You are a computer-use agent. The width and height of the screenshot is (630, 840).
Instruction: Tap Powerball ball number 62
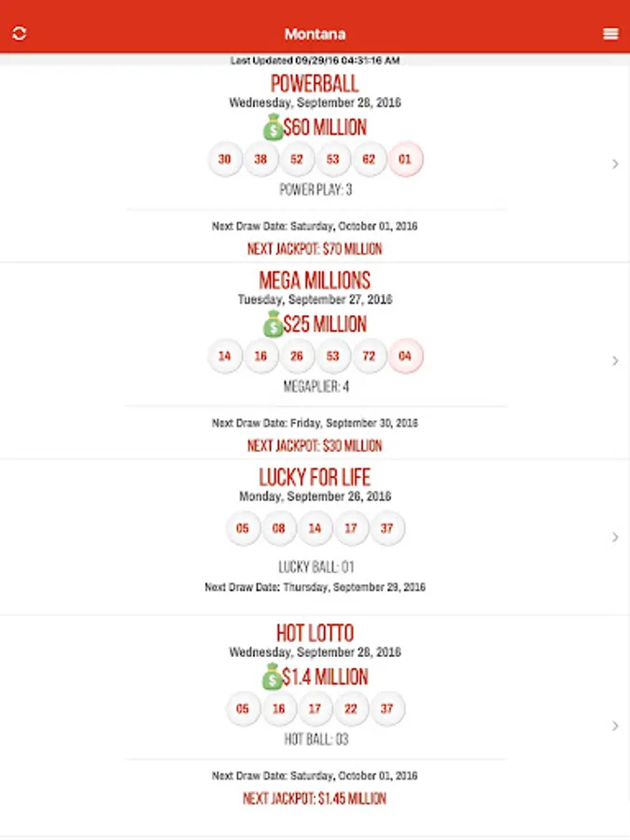(369, 159)
